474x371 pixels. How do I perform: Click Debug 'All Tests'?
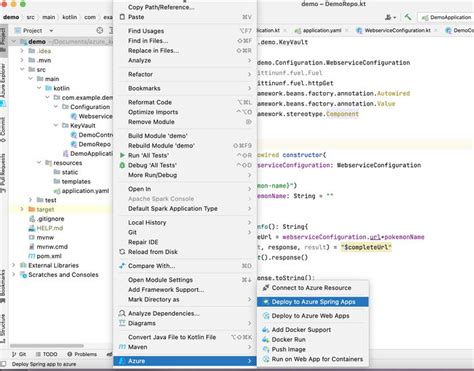(185, 165)
